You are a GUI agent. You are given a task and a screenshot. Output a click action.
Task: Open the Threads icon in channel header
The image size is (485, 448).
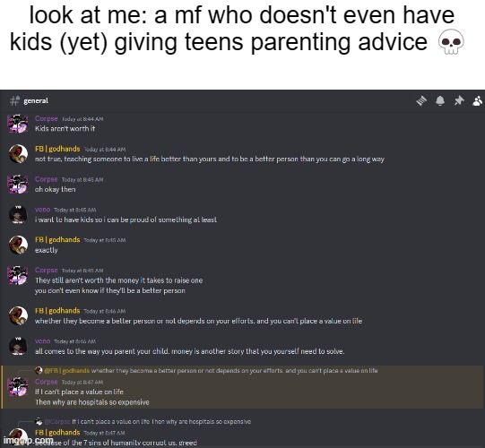tap(421, 100)
